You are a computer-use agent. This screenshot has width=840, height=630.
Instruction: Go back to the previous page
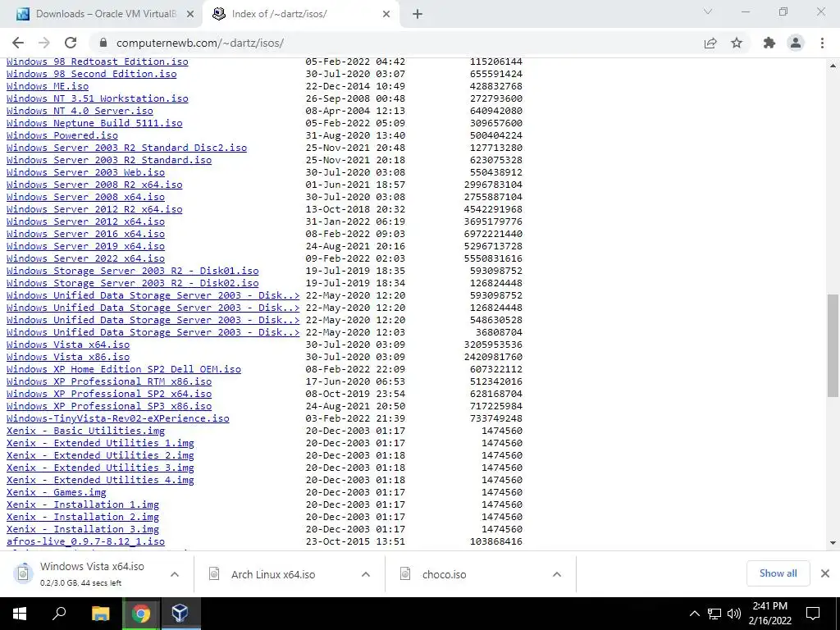[x=18, y=43]
